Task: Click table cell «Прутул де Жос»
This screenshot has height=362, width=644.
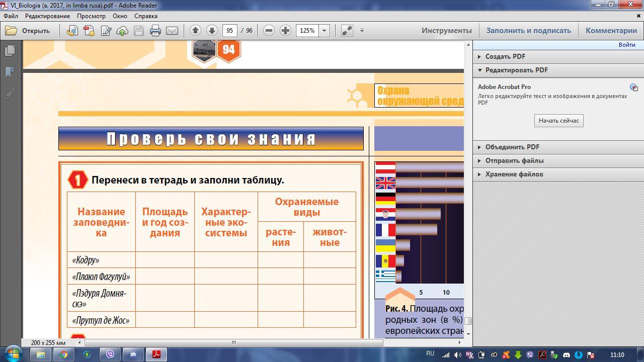Action: tap(101, 320)
